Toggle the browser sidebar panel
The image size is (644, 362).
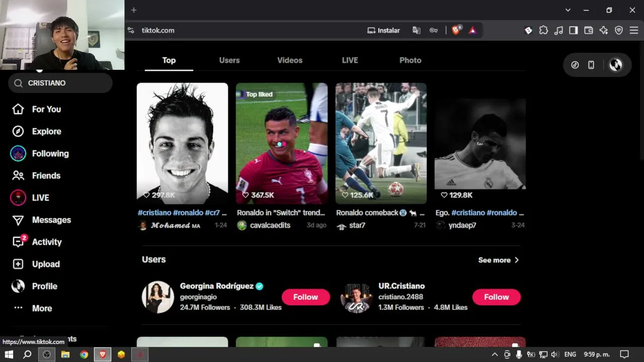574,30
